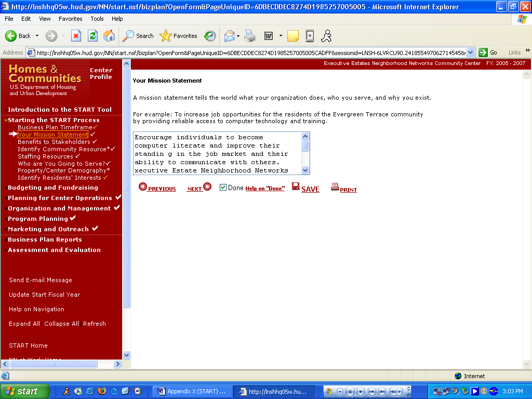Image resolution: width=532 pixels, height=399 pixels.
Task: Click the Mail envelope icon
Action: click(x=229, y=36)
